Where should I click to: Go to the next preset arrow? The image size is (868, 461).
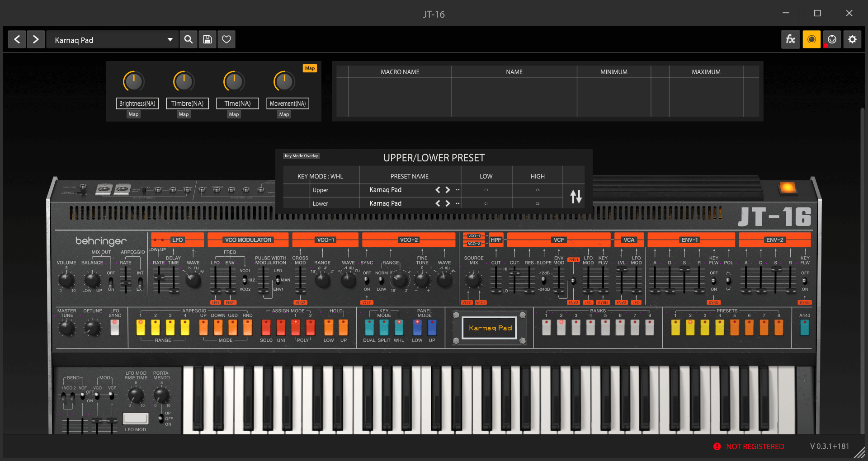click(36, 40)
